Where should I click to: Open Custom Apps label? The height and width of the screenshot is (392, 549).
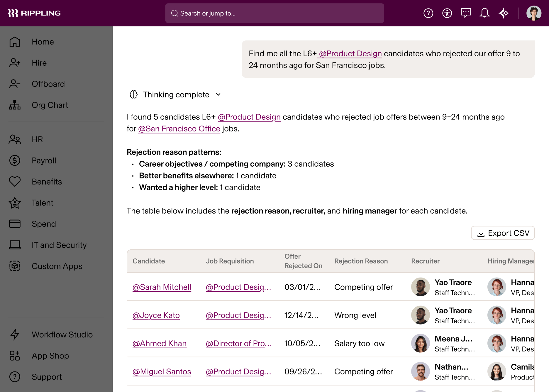(57, 266)
